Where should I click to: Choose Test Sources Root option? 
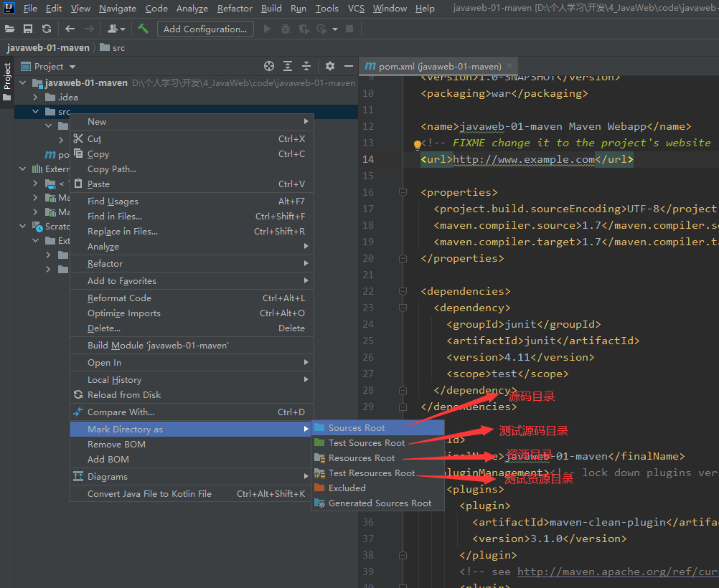(378, 442)
